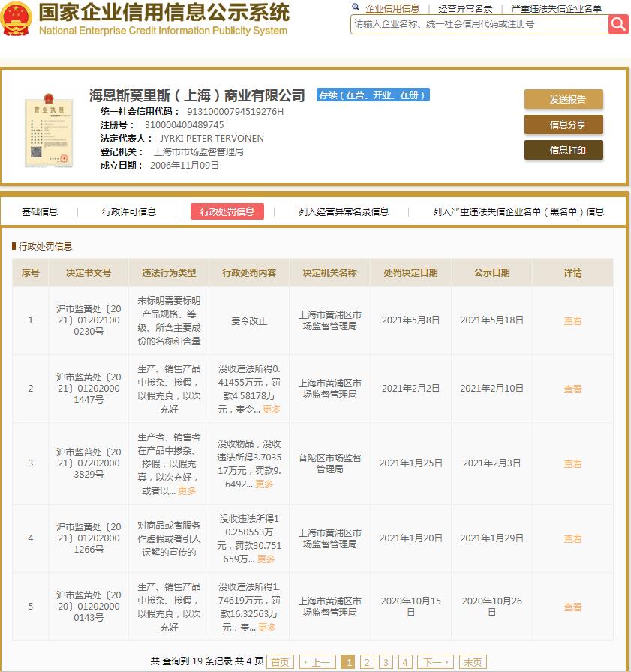Click registration number 310000400489745

click(x=185, y=125)
